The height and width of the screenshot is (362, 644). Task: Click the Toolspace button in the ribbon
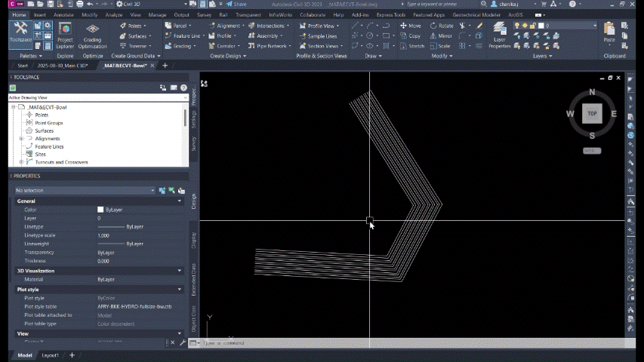tap(20, 34)
